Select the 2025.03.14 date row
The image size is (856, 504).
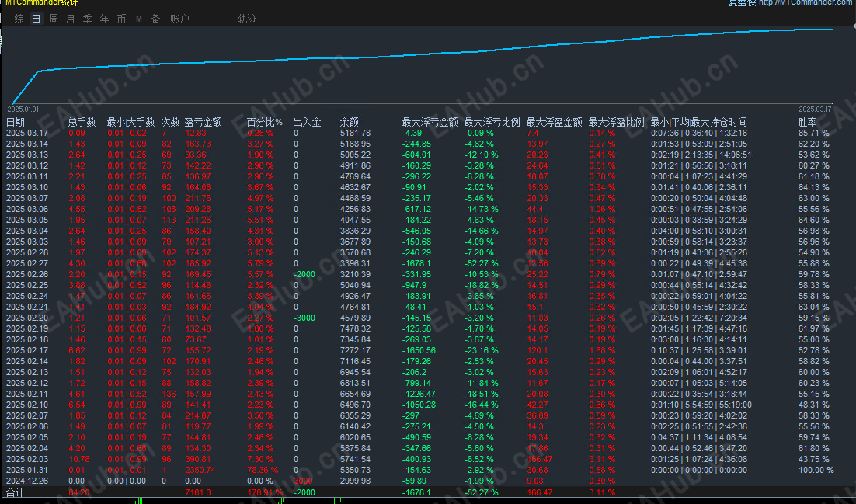26,144
